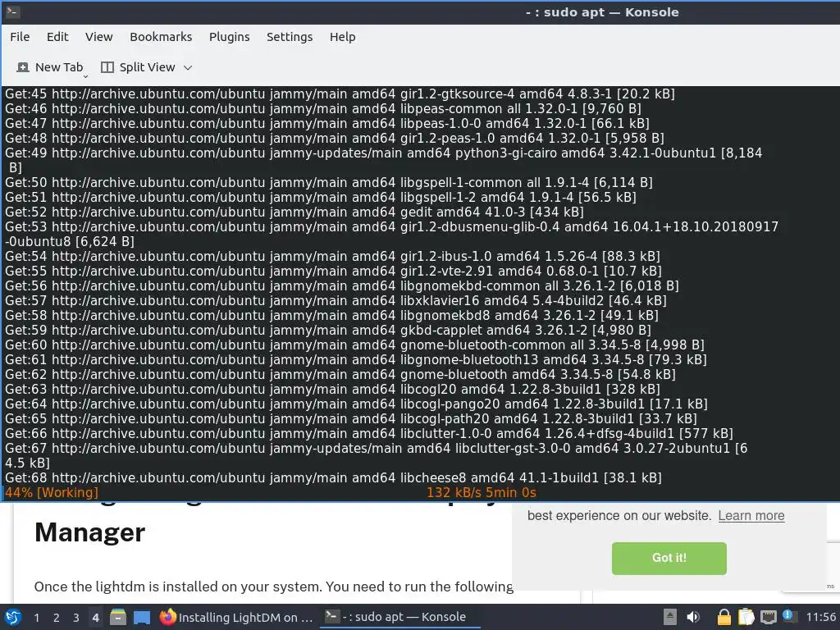Open the File menu in Konsole
The height and width of the screenshot is (630, 840).
tap(20, 37)
